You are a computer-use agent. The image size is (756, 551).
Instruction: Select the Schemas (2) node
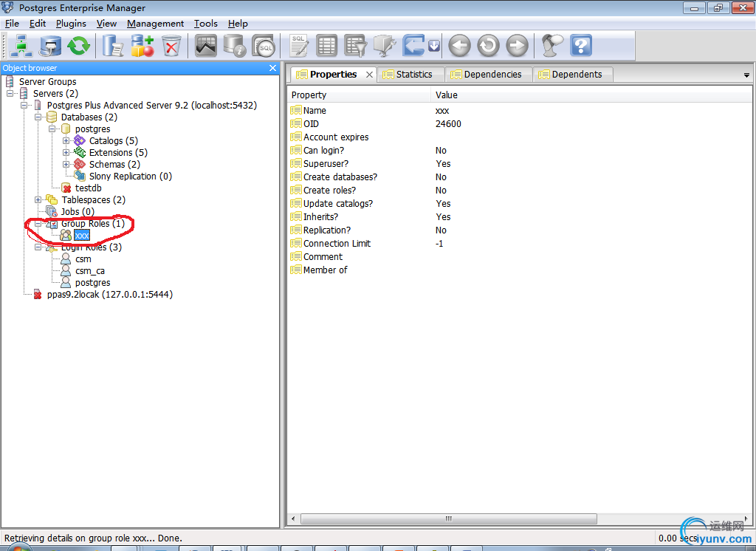[114, 165]
